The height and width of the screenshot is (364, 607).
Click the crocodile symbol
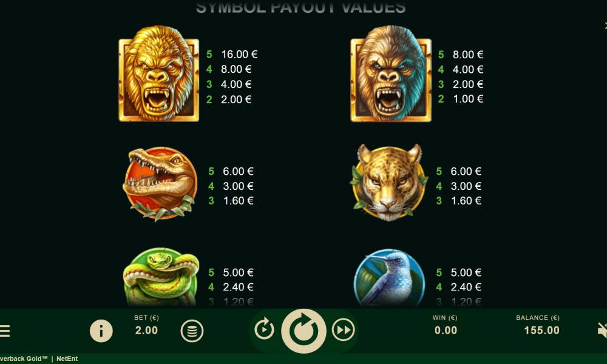tap(160, 183)
